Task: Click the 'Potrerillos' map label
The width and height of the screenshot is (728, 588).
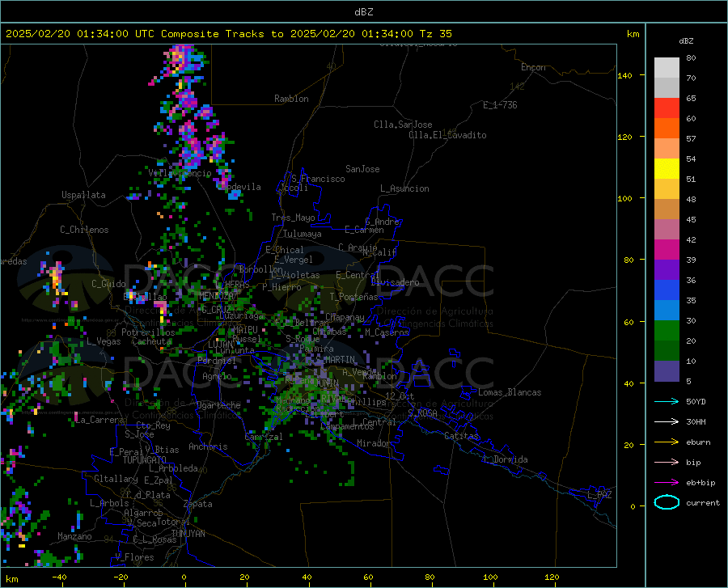Action: [148, 332]
